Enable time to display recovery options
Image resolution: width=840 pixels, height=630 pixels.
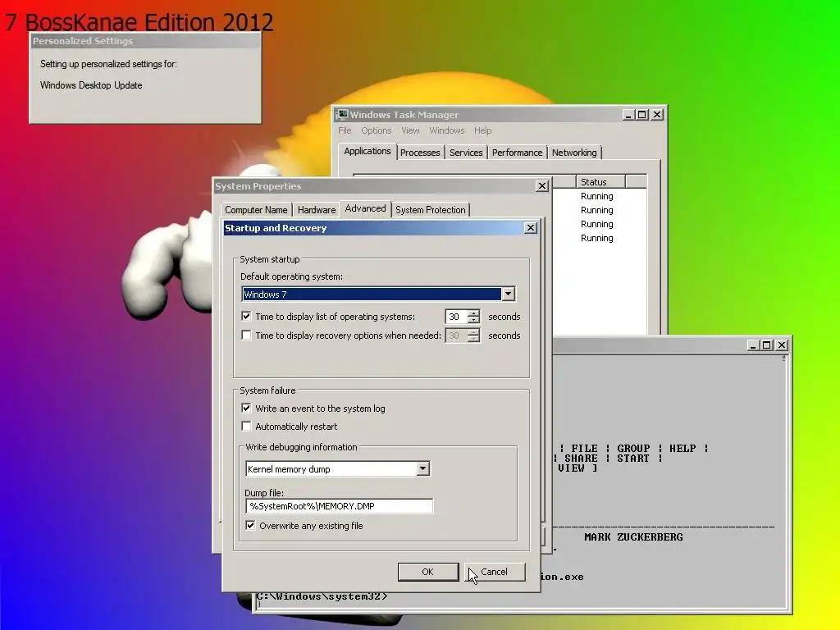click(246, 335)
